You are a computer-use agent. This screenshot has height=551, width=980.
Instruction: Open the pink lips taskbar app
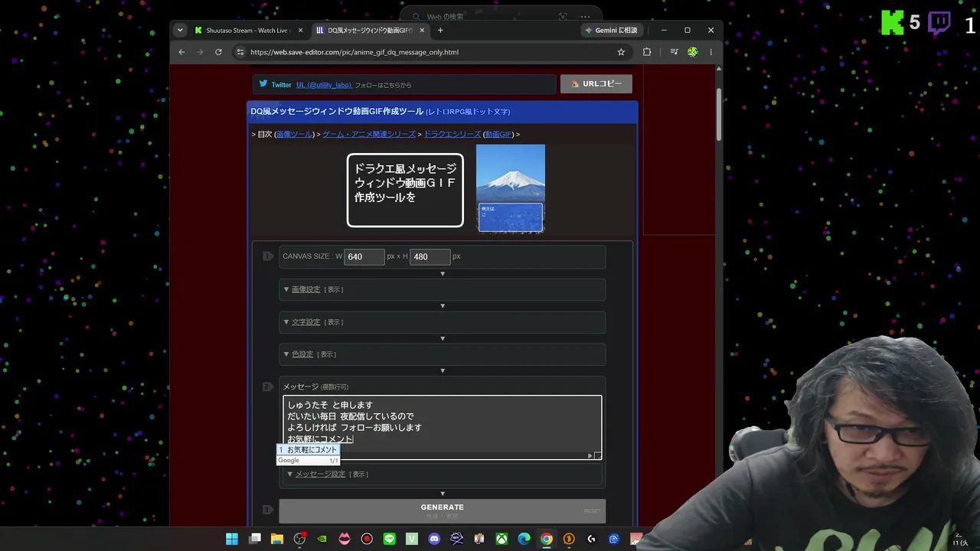pos(345,539)
